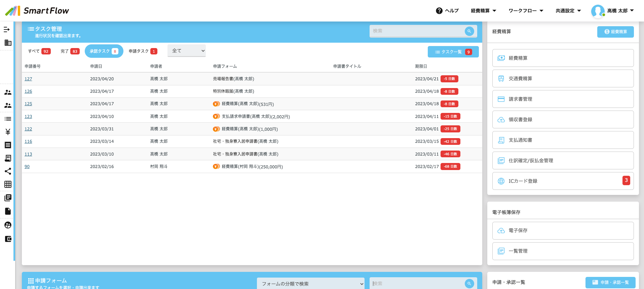Show the すべて tasks tab
This screenshot has height=289, width=644.
39,51
